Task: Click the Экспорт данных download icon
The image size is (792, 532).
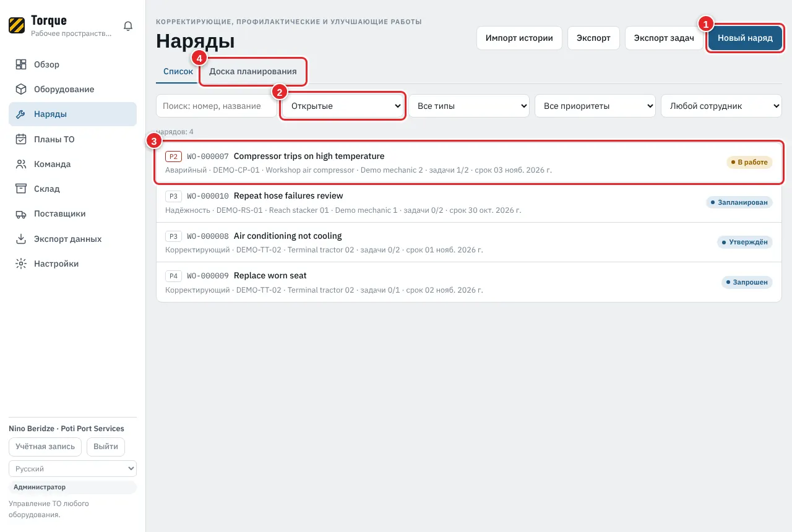Action: tap(21, 239)
